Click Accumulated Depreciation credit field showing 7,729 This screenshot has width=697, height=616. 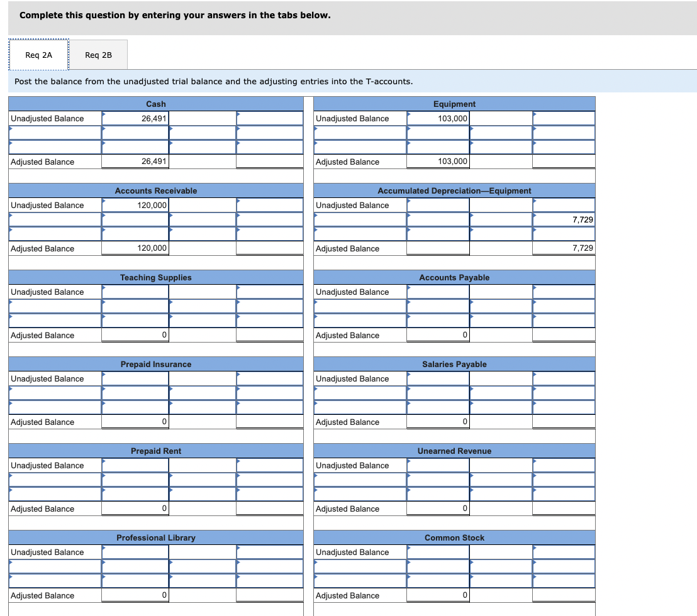coord(564,219)
